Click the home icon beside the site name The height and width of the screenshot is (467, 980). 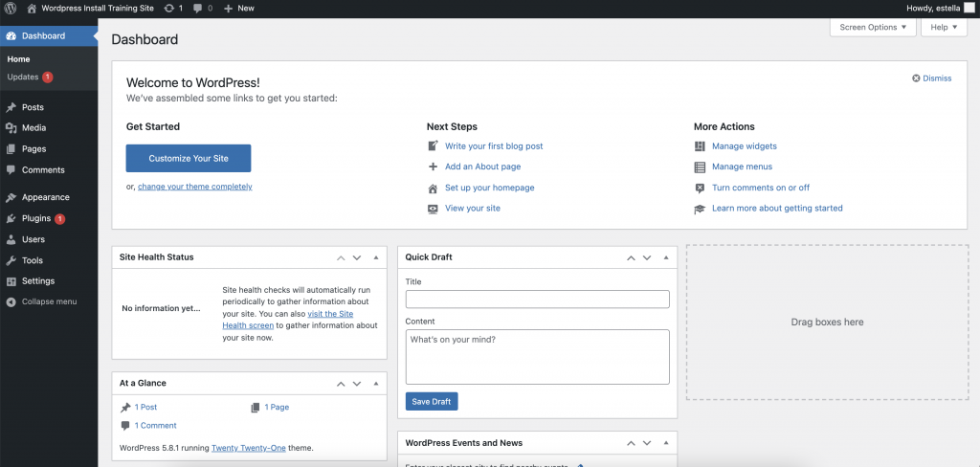tap(32, 8)
